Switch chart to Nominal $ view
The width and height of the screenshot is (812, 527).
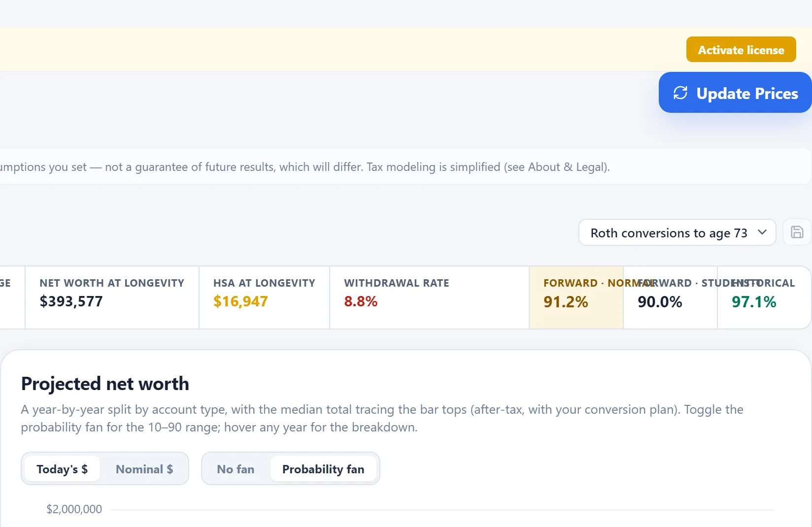[x=144, y=469]
